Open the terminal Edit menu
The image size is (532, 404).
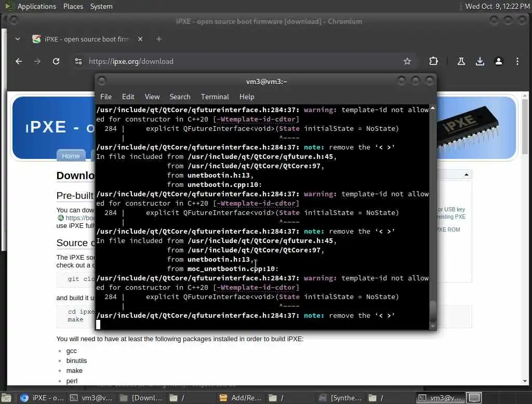pyautogui.click(x=128, y=97)
